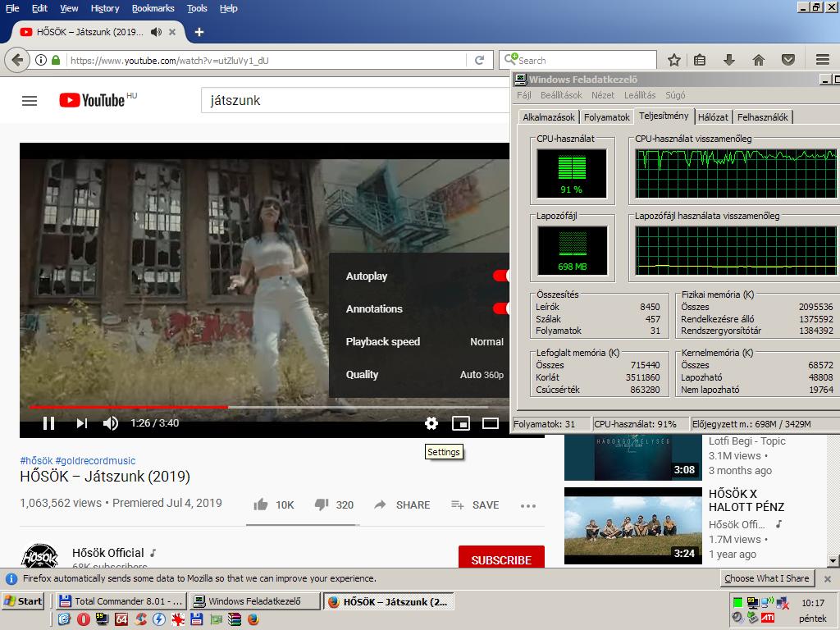Subscribe to Hősök Official channel
Image resolution: width=840 pixels, height=630 pixels.
point(501,558)
